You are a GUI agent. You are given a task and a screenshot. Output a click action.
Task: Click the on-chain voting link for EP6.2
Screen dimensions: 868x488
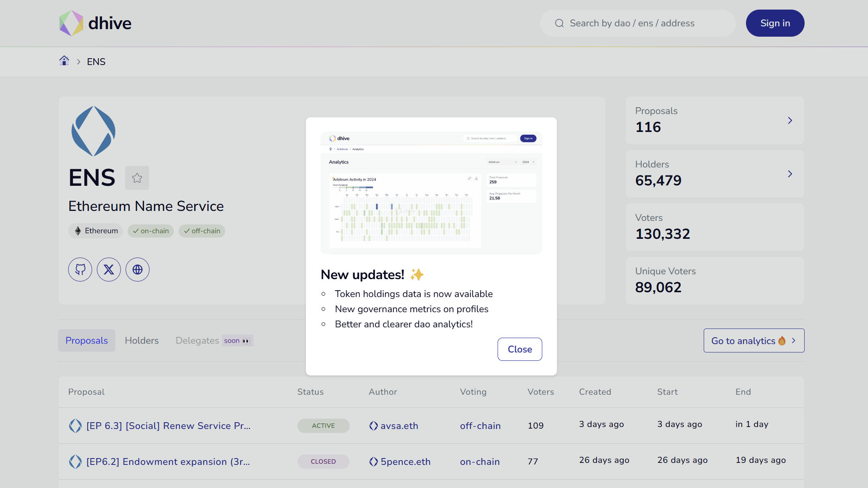coord(480,462)
